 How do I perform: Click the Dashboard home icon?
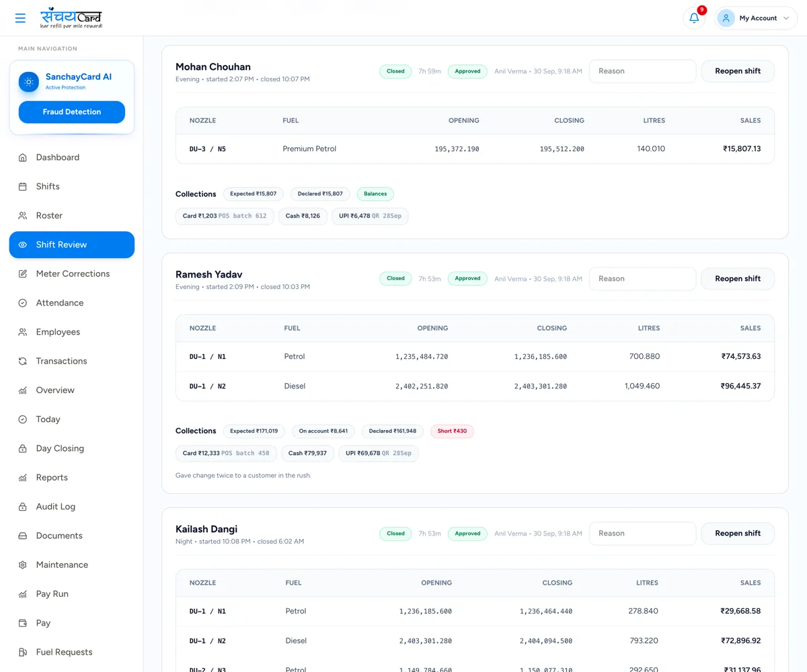(23, 157)
